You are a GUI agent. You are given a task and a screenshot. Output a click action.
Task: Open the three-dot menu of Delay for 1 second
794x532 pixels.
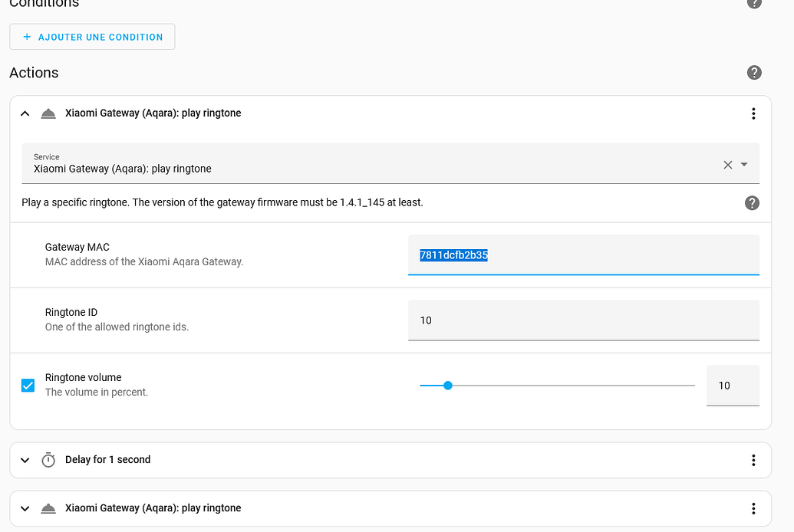[x=753, y=460]
